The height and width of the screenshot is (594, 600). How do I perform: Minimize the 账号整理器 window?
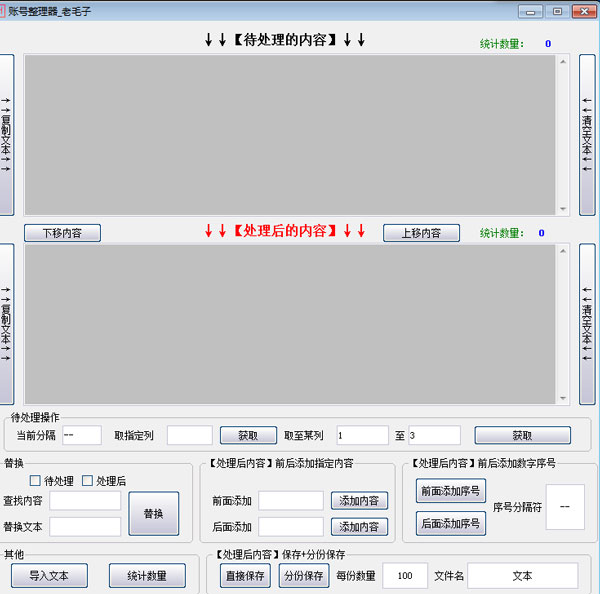click(530, 11)
